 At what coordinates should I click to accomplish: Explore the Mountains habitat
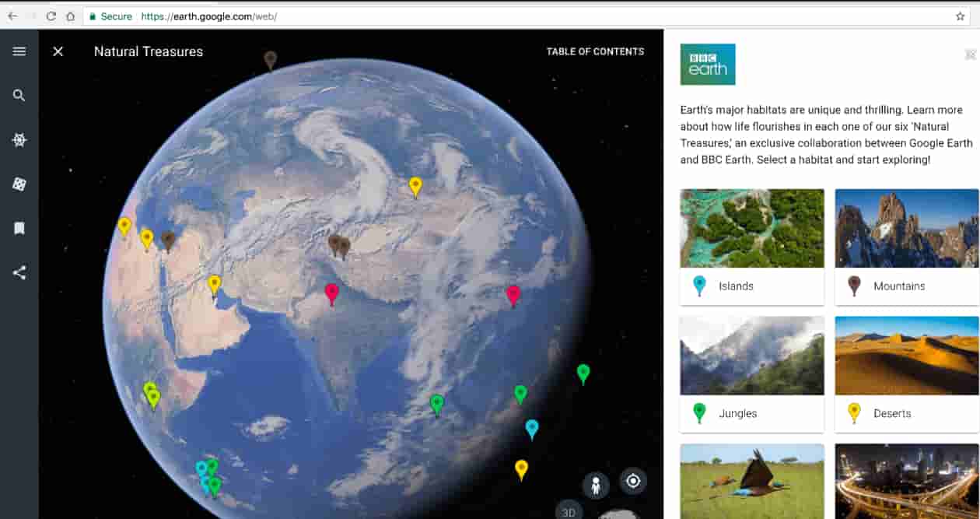(905, 247)
